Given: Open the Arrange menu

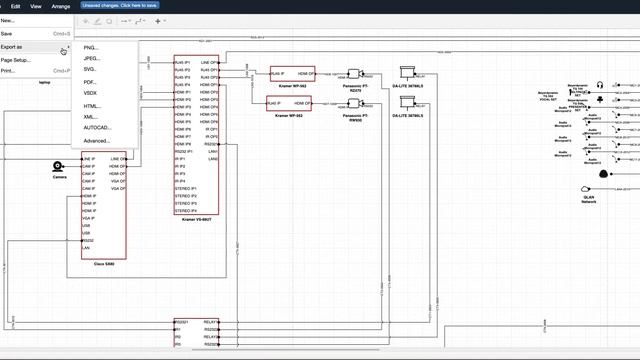Looking at the screenshot, I should 60,6.
